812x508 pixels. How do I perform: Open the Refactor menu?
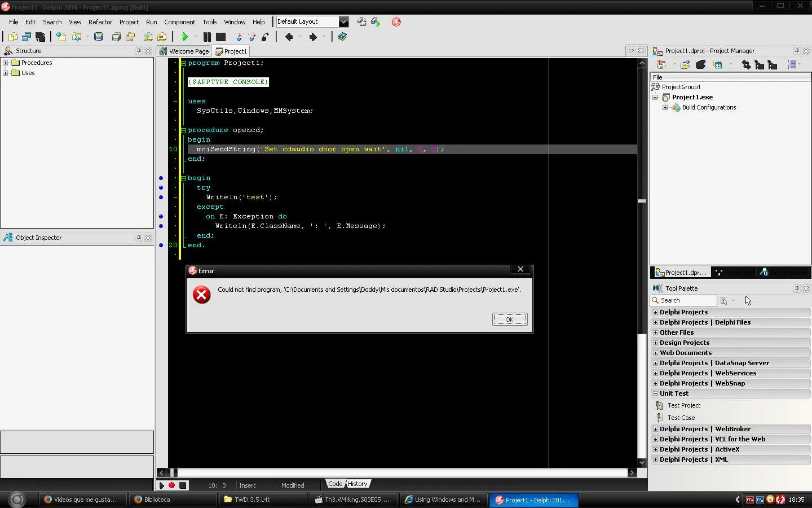tap(100, 22)
